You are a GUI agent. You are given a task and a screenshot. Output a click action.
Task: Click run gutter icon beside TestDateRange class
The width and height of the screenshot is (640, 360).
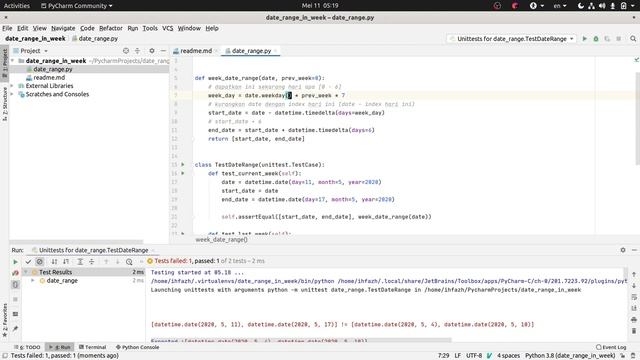click(x=183, y=164)
